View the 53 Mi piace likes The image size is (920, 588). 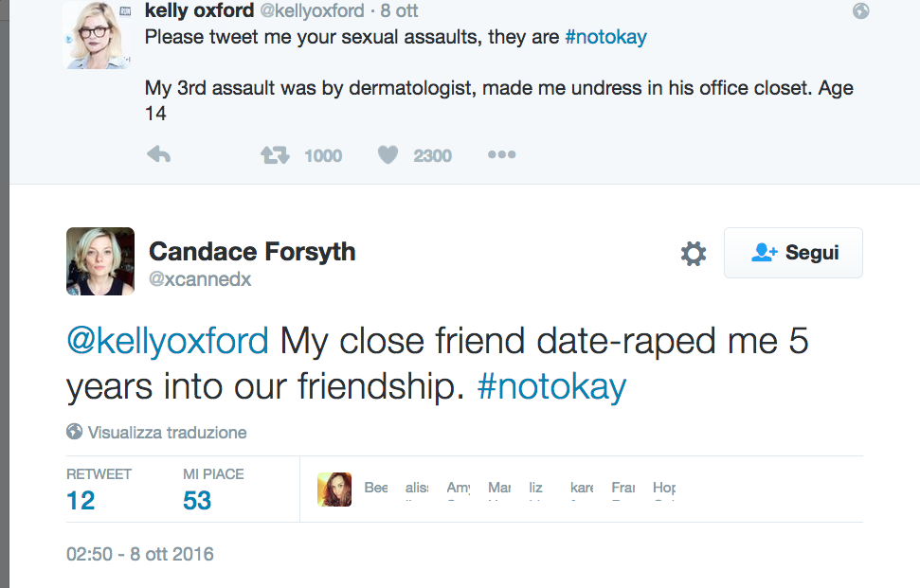pyautogui.click(x=197, y=500)
